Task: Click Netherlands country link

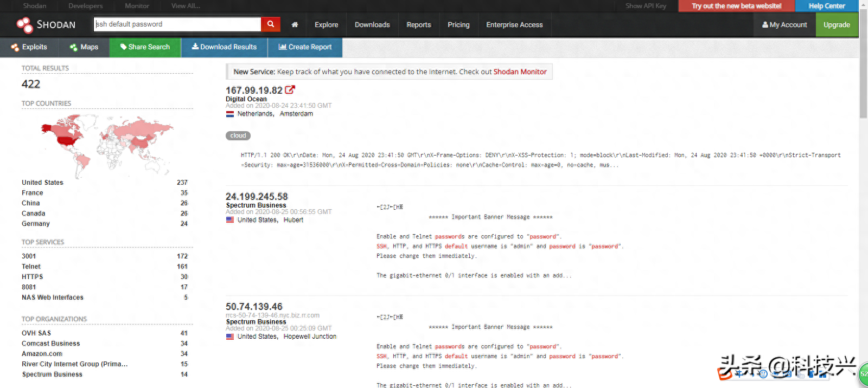Action: coord(255,114)
